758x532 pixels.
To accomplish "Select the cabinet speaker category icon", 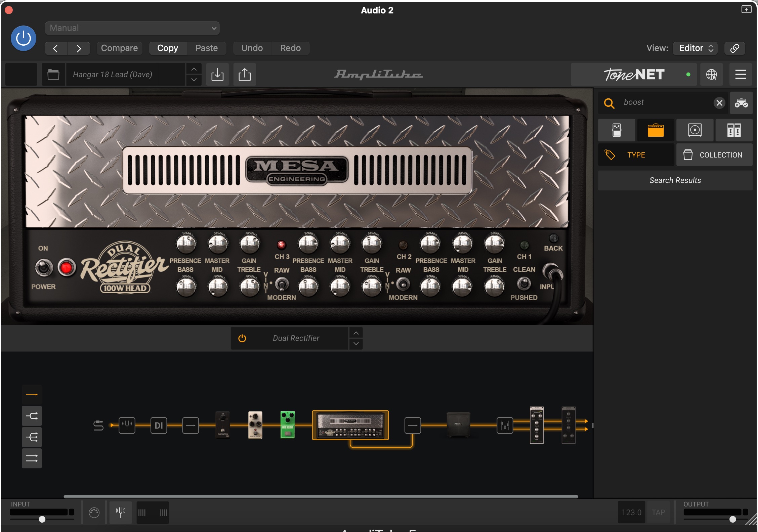I will click(694, 130).
